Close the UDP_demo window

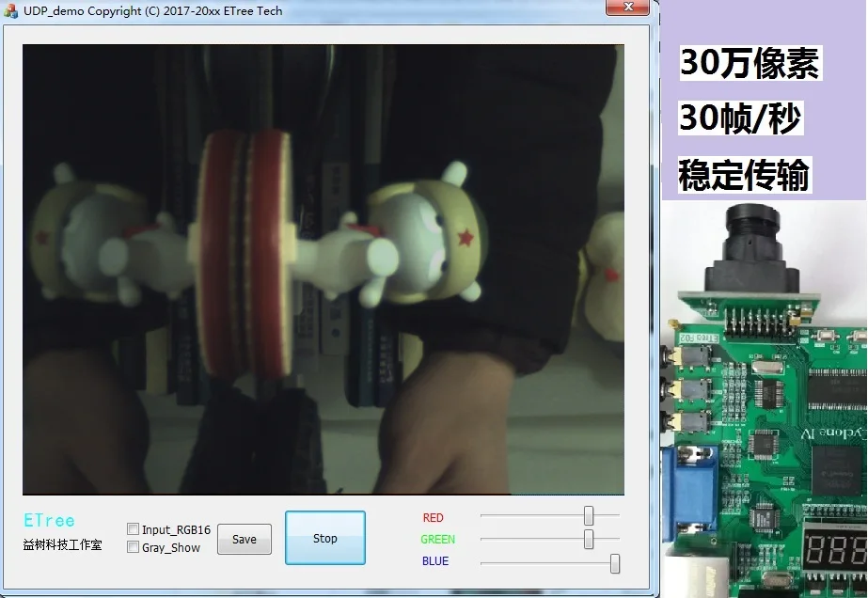tap(628, 8)
